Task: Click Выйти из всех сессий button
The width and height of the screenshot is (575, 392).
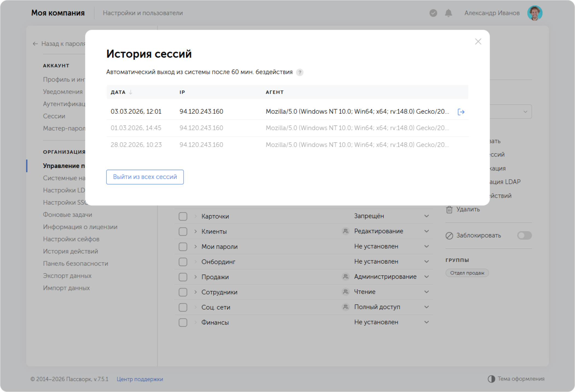Action: pos(145,177)
